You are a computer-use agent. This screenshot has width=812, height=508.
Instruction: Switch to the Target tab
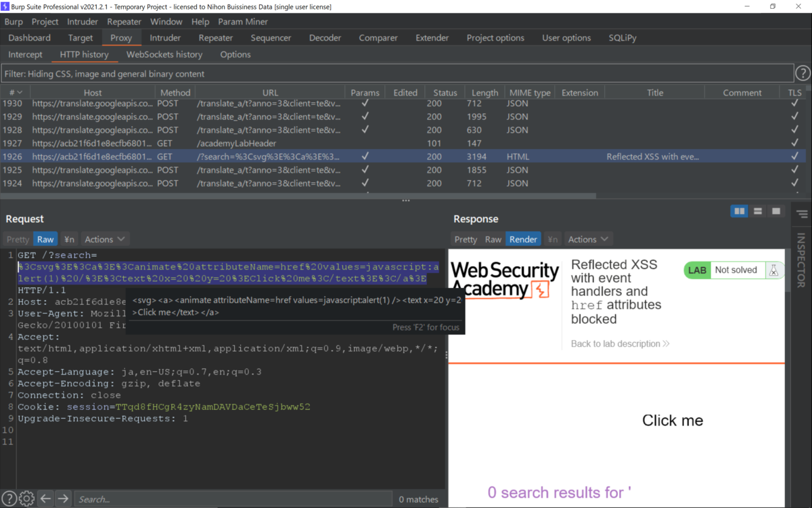[x=81, y=38]
